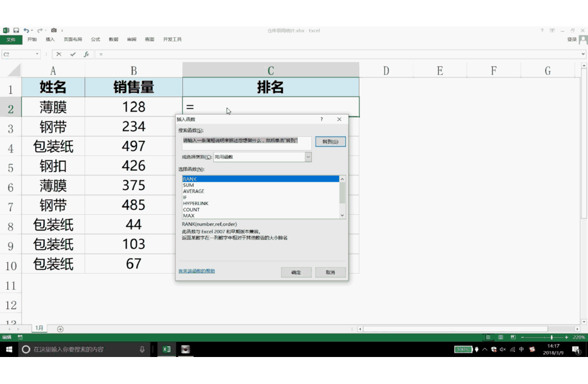Screen dimensions: 588x384
Task: Select AVERAGE in the function list
Action: (x=260, y=191)
